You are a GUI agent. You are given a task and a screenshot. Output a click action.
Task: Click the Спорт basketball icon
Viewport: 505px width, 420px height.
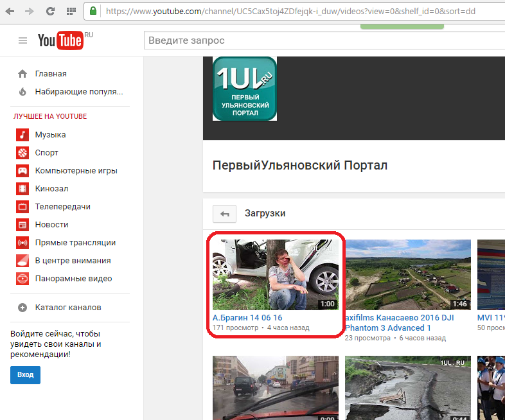(x=22, y=153)
